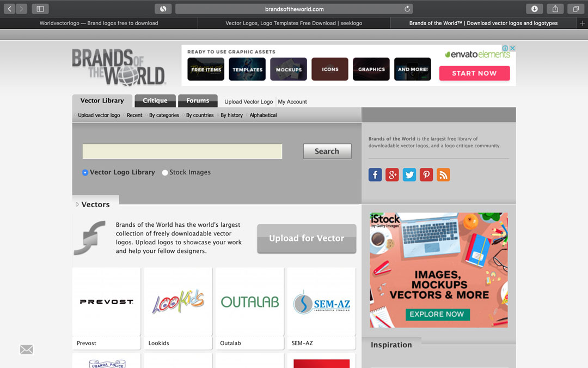588x368 pixels.
Task: Open the Pinterest social icon
Action: 426,174
